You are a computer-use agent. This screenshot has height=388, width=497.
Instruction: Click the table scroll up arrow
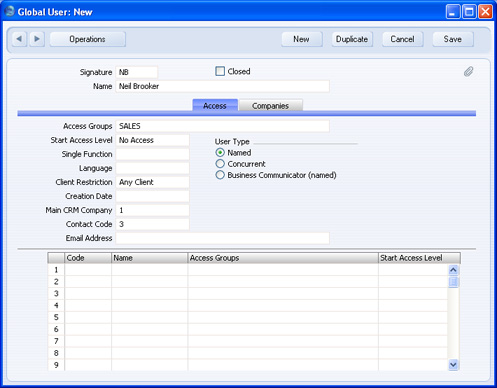click(453, 270)
